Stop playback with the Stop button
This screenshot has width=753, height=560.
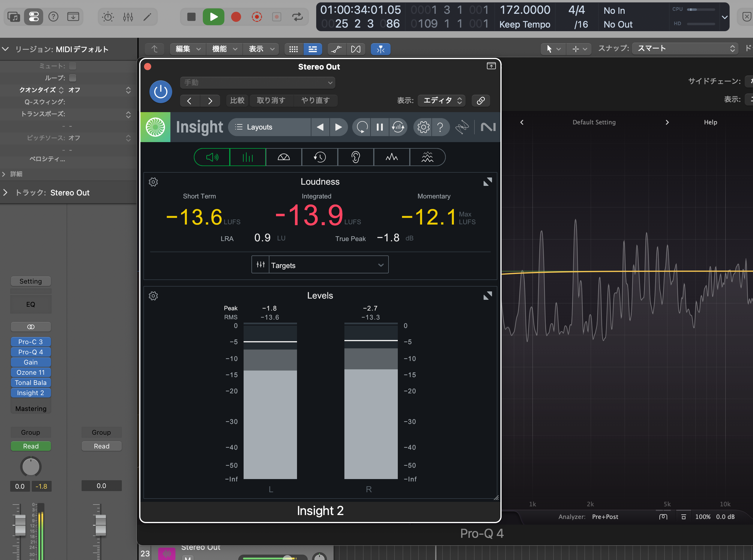(x=191, y=16)
